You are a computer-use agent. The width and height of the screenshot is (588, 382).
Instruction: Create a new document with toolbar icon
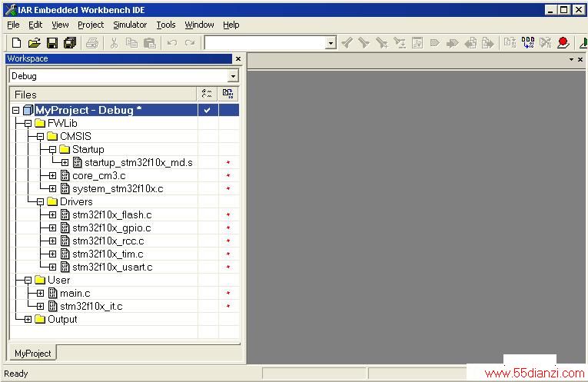(x=16, y=43)
